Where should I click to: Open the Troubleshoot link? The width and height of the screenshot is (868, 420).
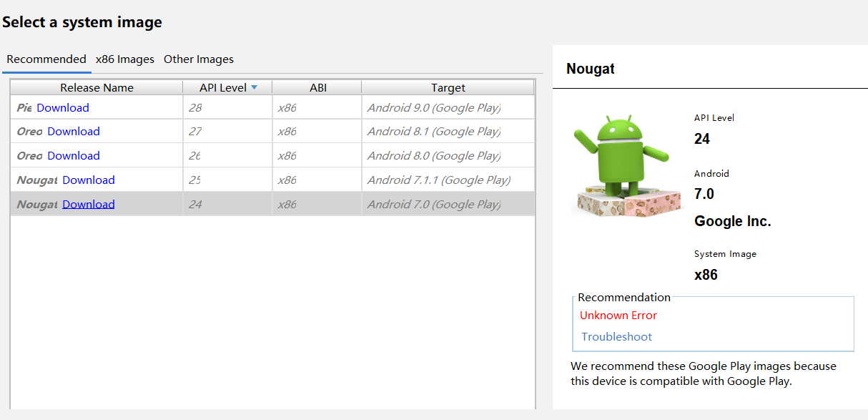pos(616,336)
